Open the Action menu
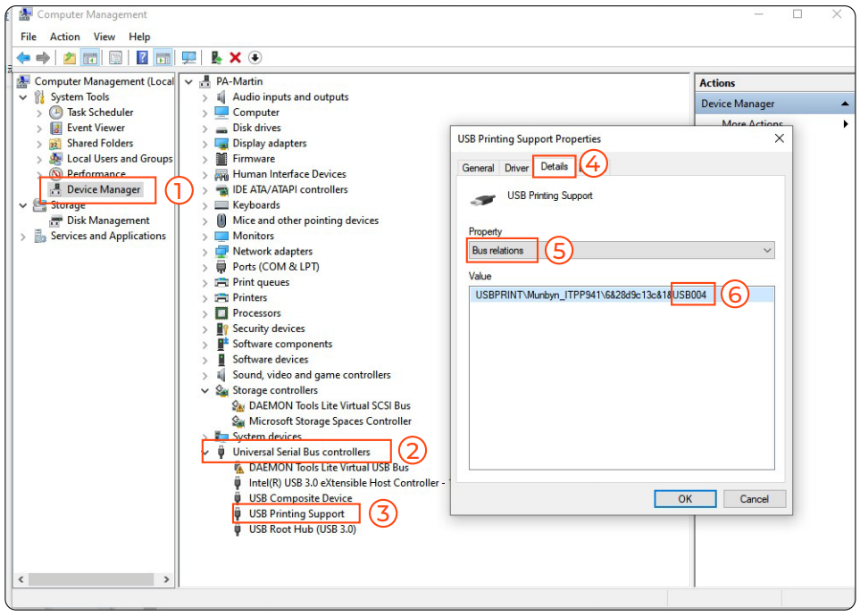This screenshot has height=616, width=860. point(64,37)
